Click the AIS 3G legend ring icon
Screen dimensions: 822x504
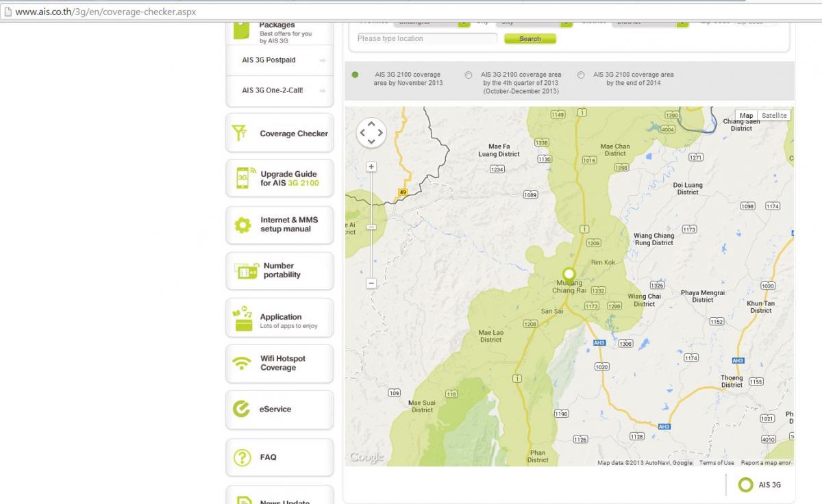coord(745,485)
